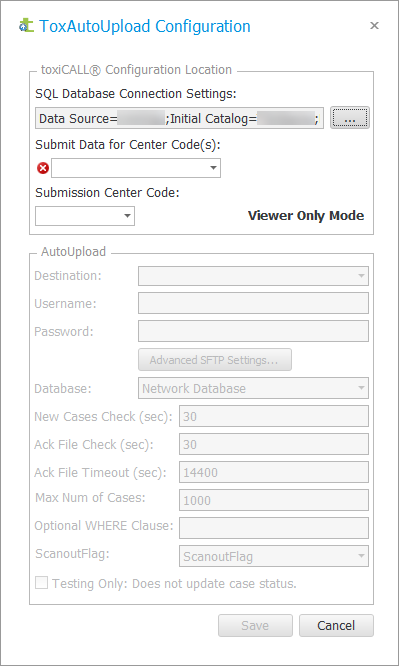Click the Viewer Only Mode text
399x666 pixels.
306,215
